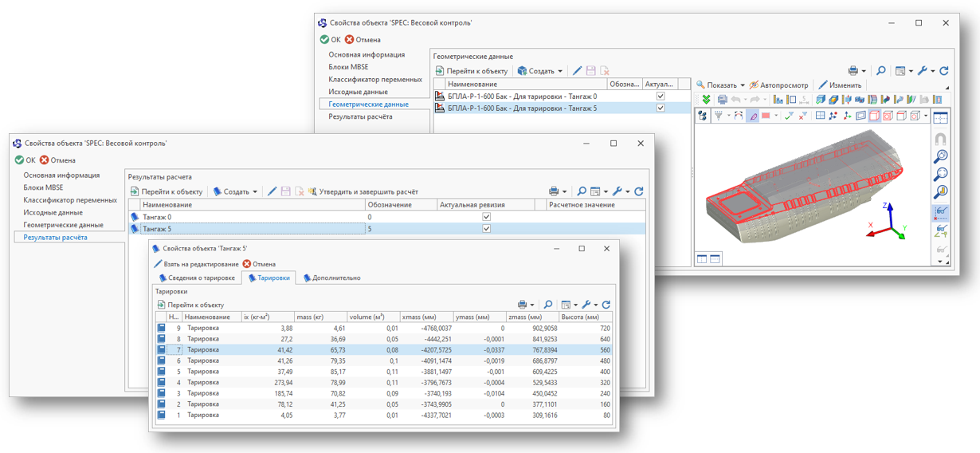The image size is (980, 453).
Task: Select Тангаж 0 row in results table
Action: pos(386,217)
